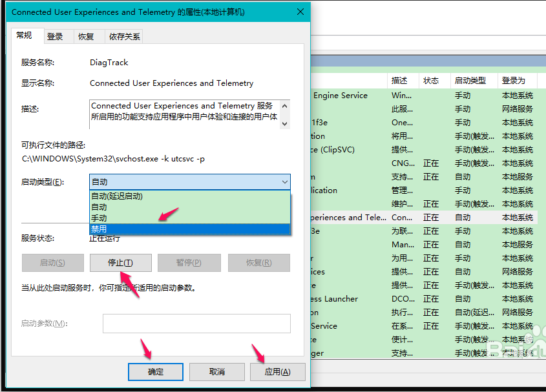Select the Engine Service row in services list
The image size is (546, 392).
point(424,96)
